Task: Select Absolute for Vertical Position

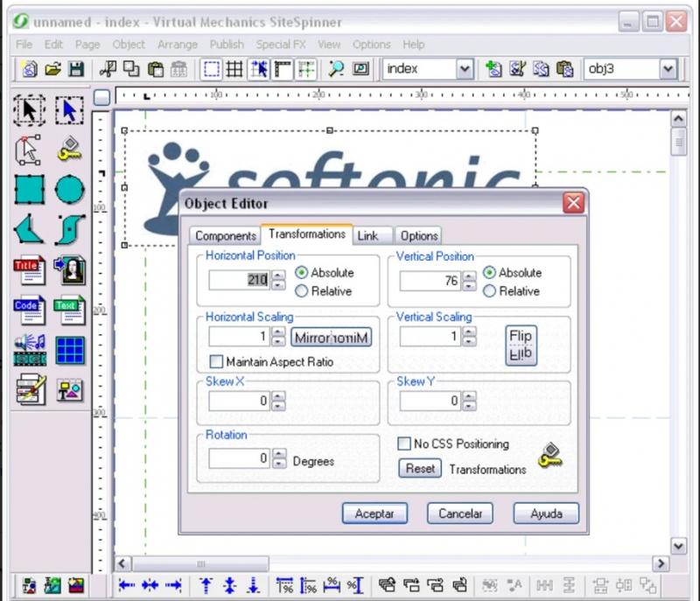Action: (513, 273)
